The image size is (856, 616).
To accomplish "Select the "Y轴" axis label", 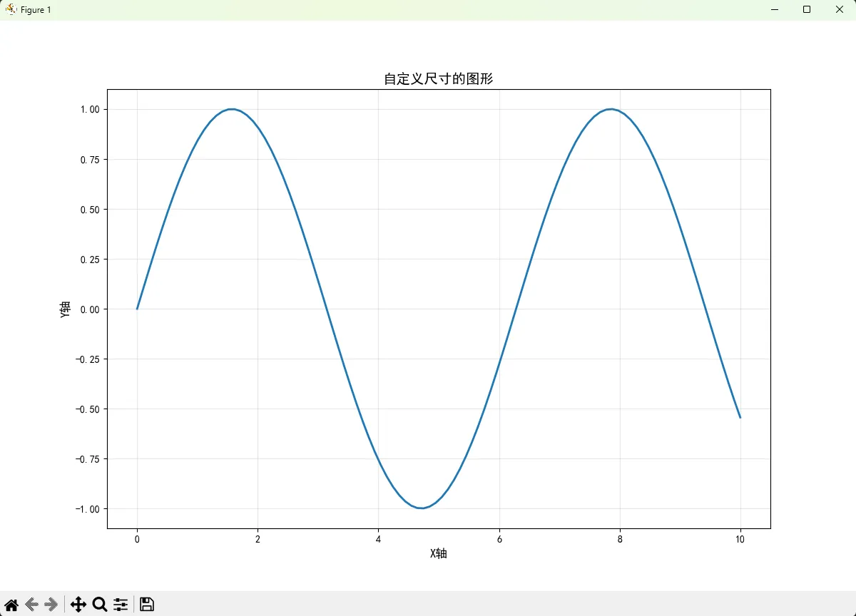I will tap(66, 309).
